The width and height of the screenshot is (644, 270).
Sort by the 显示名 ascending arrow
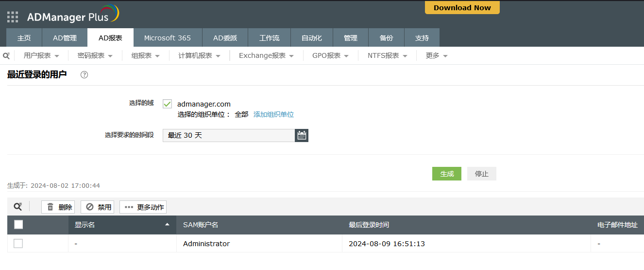click(168, 225)
